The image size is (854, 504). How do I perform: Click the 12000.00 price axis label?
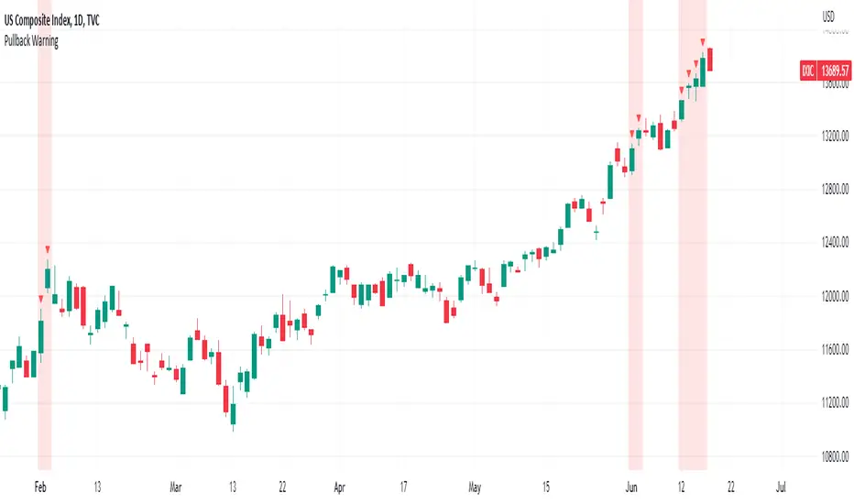tap(832, 296)
